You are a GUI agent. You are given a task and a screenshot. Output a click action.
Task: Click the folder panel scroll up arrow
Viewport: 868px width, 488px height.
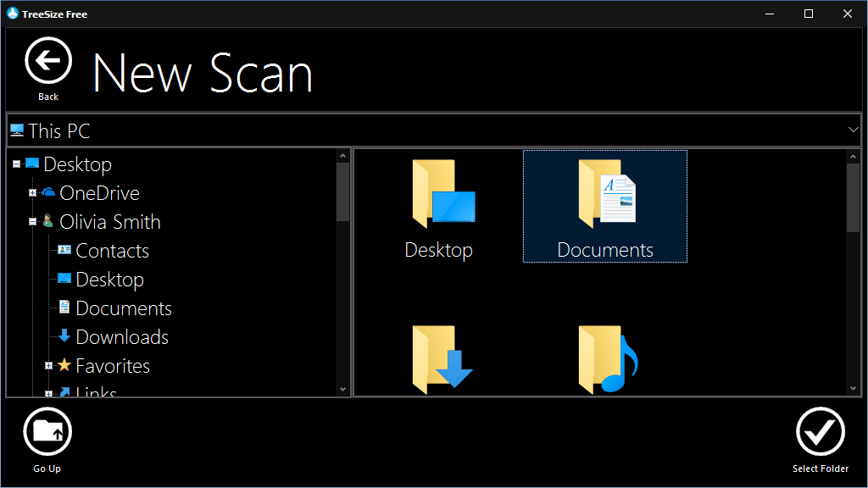tap(853, 157)
